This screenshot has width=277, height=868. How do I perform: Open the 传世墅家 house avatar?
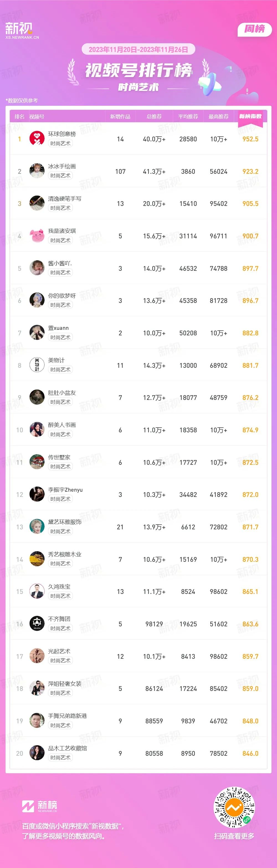click(37, 462)
